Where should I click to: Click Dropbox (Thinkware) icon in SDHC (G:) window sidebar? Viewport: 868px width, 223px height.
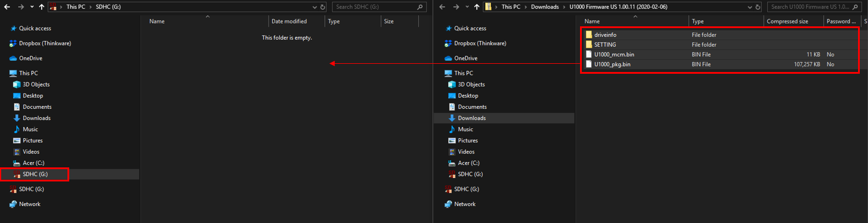[13, 43]
